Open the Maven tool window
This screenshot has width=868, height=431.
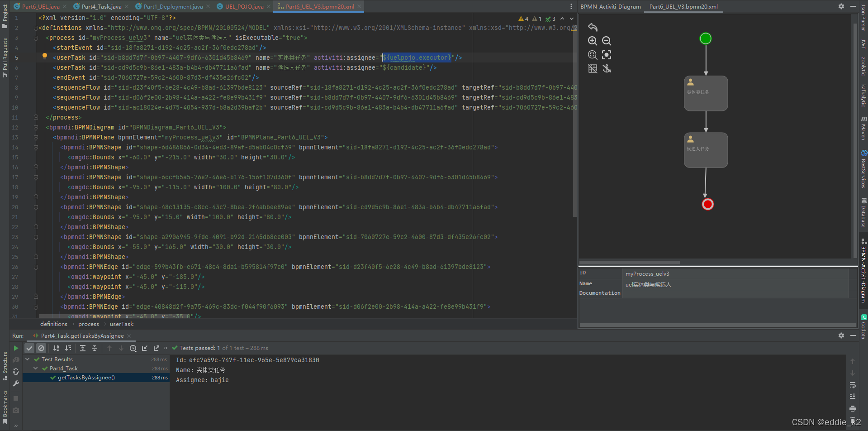(863, 129)
